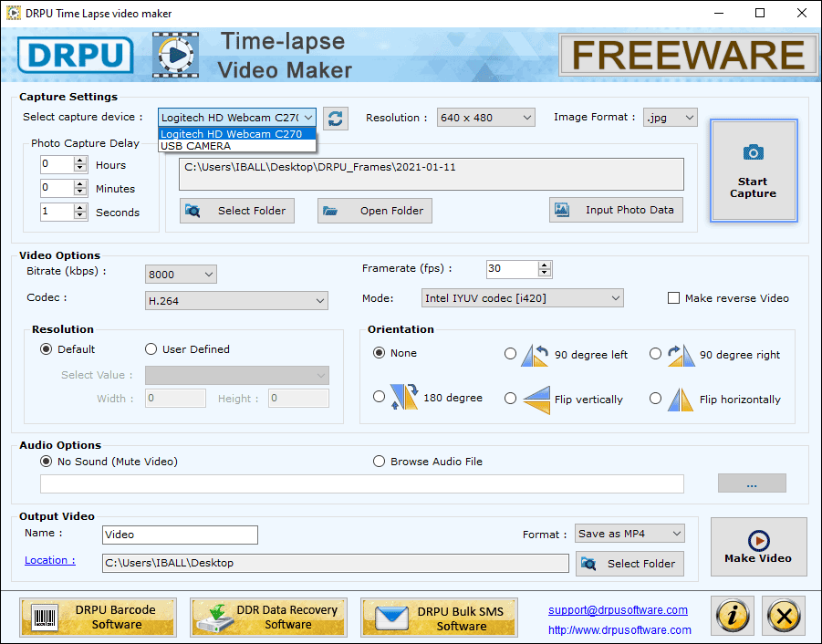Open the Location link
The width and height of the screenshot is (822, 644).
(x=50, y=560)
